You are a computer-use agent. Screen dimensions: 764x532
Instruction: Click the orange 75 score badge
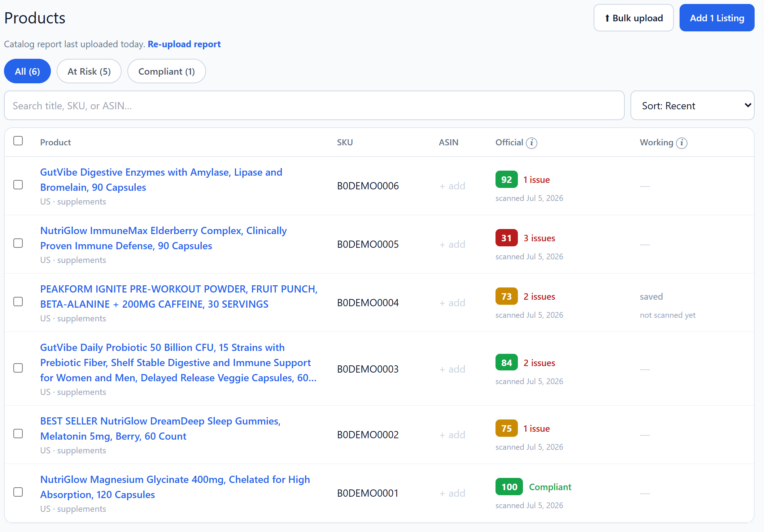coord(507,428)
